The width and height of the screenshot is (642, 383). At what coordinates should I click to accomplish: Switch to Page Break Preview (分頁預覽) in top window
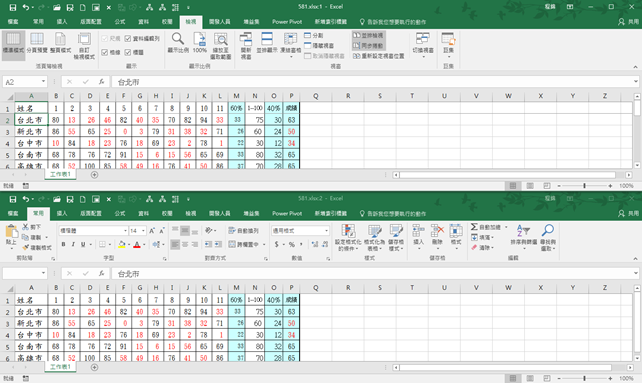(x=37, y=43)
